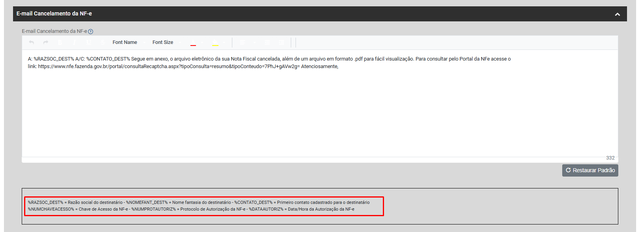This screenshot has width=644, height=232.
Task: Click the outdent icon
Action: click(267, 42)
